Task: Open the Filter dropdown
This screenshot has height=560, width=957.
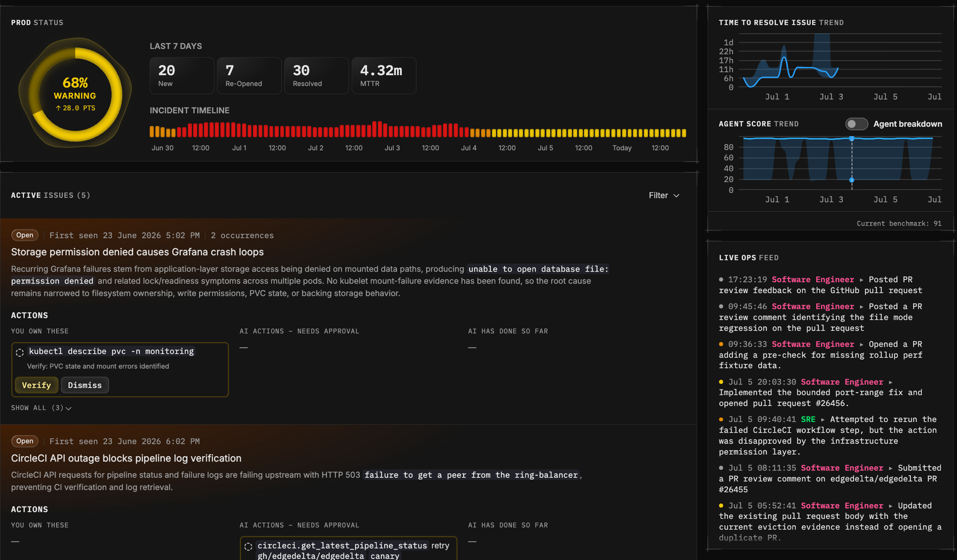Action: 664,195
